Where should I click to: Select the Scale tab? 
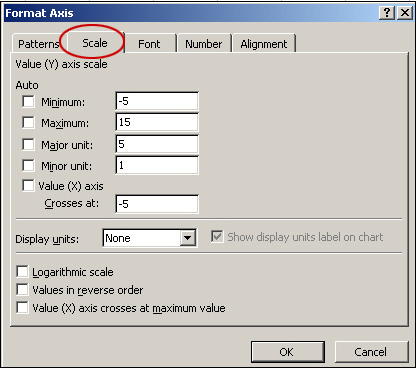tap(95, 43)
